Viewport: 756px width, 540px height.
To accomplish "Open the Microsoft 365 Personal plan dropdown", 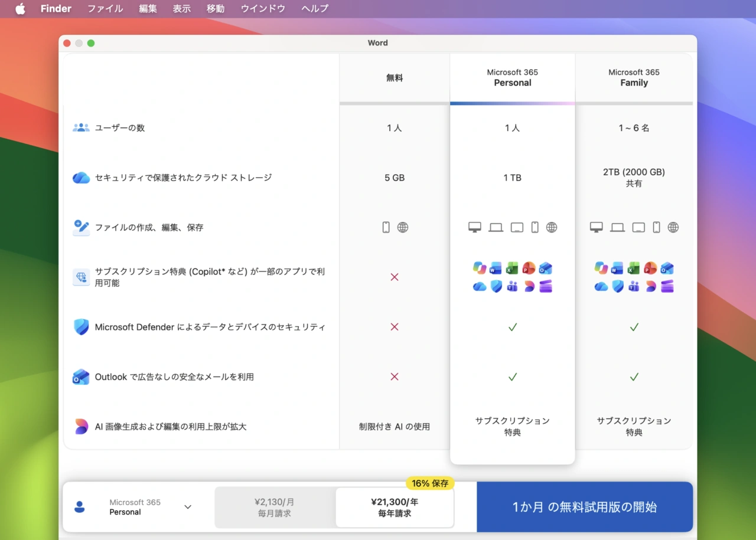I will pos(134,507).
